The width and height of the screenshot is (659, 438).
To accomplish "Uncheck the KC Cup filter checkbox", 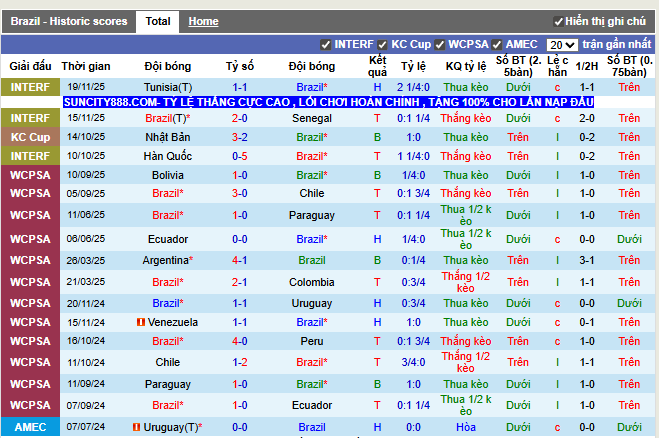I will pyautogui.click(x=383, y=45).
